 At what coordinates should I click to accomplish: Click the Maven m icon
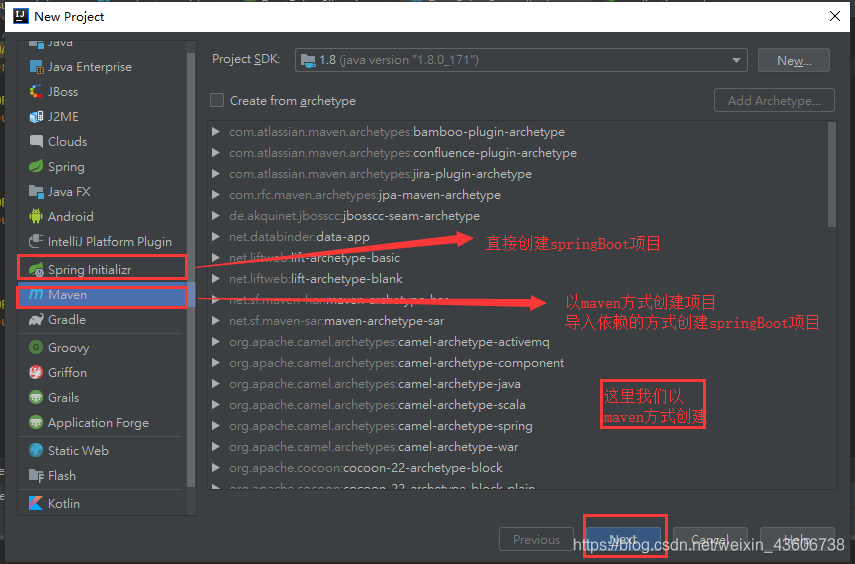pos(36,295)
